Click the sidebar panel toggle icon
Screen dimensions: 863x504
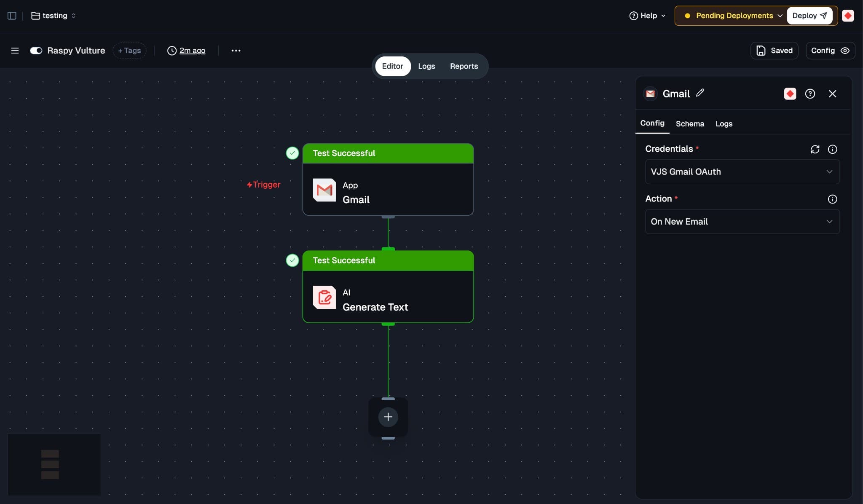12,16
